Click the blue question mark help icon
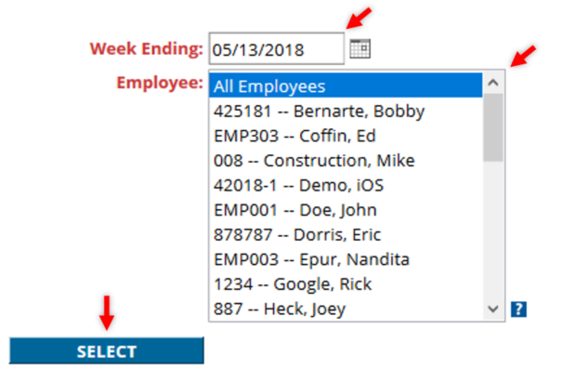 pos(518,310)
